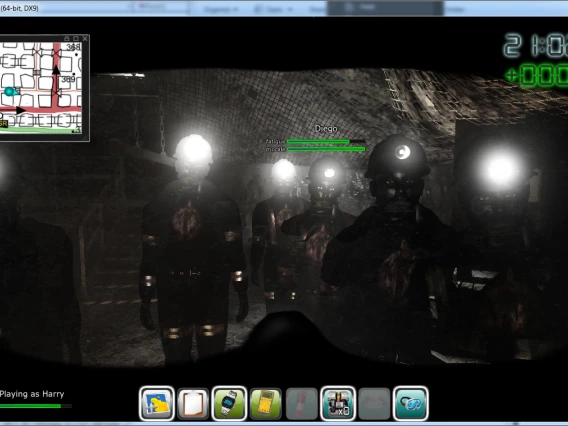
Task: Select the yellow gas detector device
Action: [266, 404]
